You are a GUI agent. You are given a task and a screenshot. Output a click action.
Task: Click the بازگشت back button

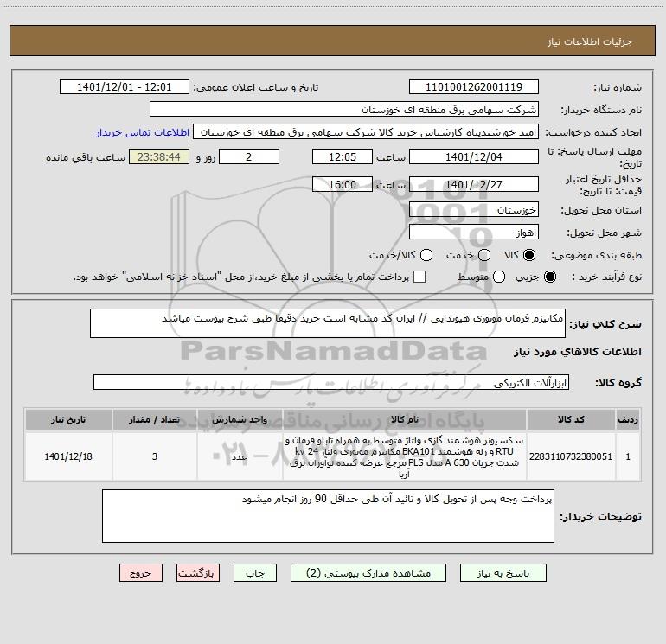[198, 573]
